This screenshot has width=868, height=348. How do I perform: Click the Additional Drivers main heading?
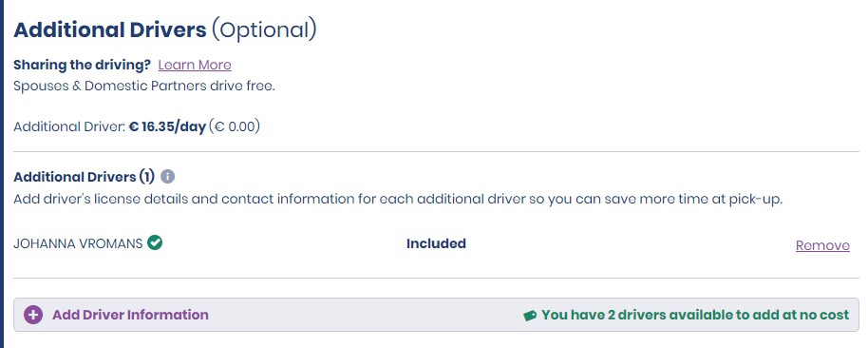pyautogui.click(x=109, y=29)
